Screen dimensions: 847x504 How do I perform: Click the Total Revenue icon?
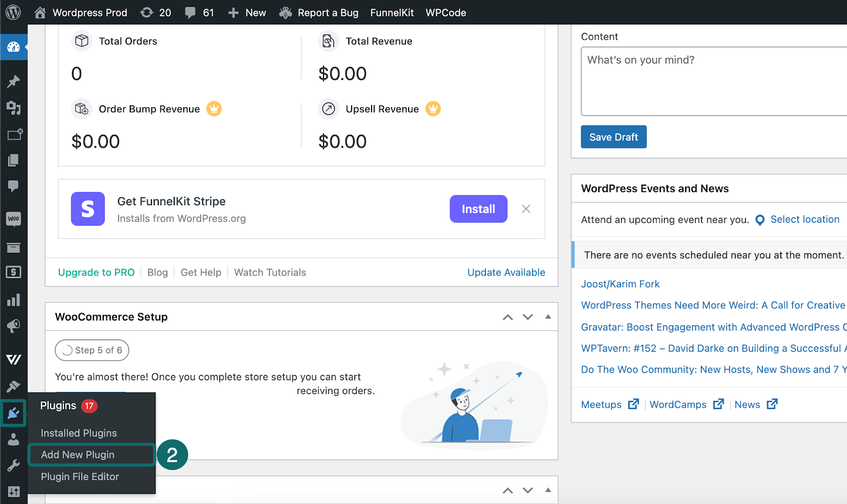click(328, 41)
